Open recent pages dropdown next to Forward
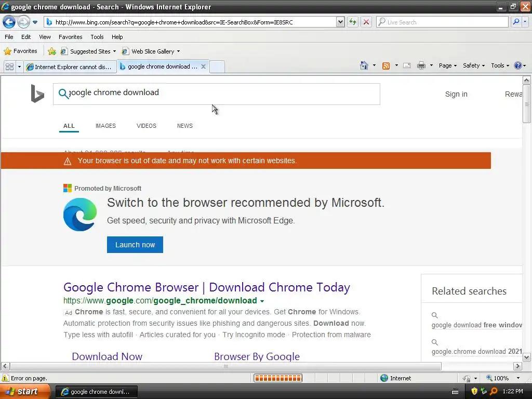532x399 pixels. (x=35, y=22)
